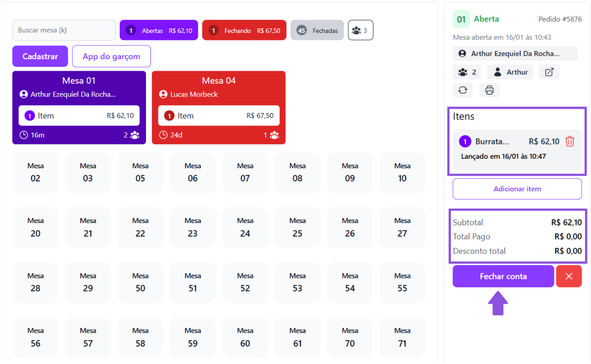
Task: Open order in external window icon
Action: pos(549,72)
